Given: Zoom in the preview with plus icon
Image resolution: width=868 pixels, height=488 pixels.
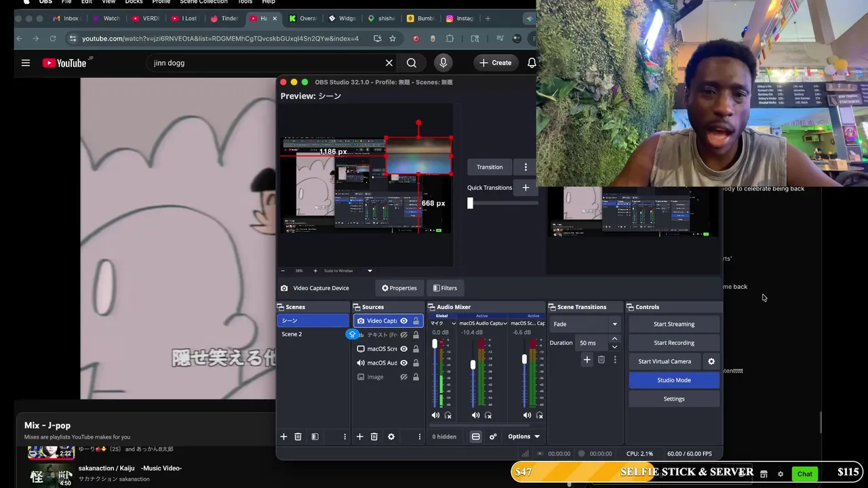Looking at the screenshot, I should pyautogui.click(x=315, y=271).
